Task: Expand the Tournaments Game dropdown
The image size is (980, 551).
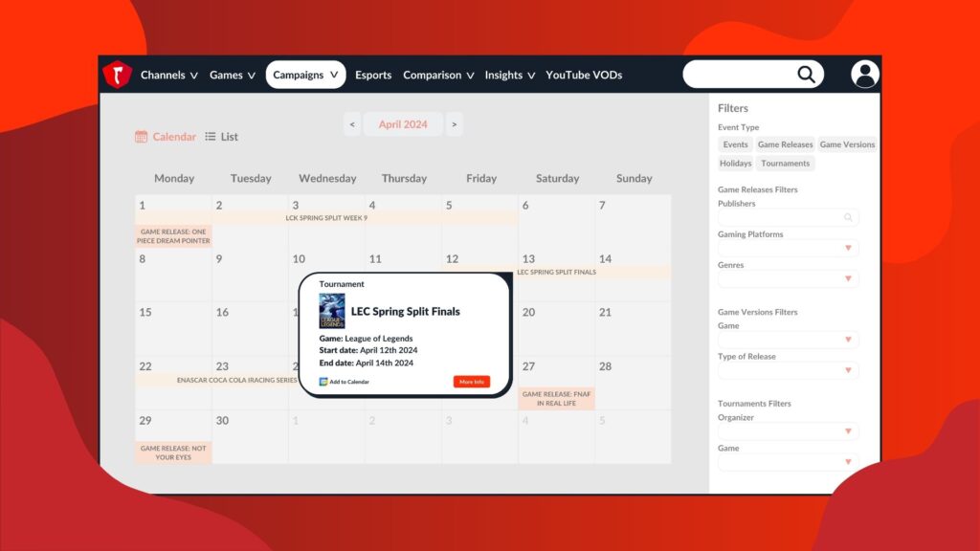Action: pos(788,462)
